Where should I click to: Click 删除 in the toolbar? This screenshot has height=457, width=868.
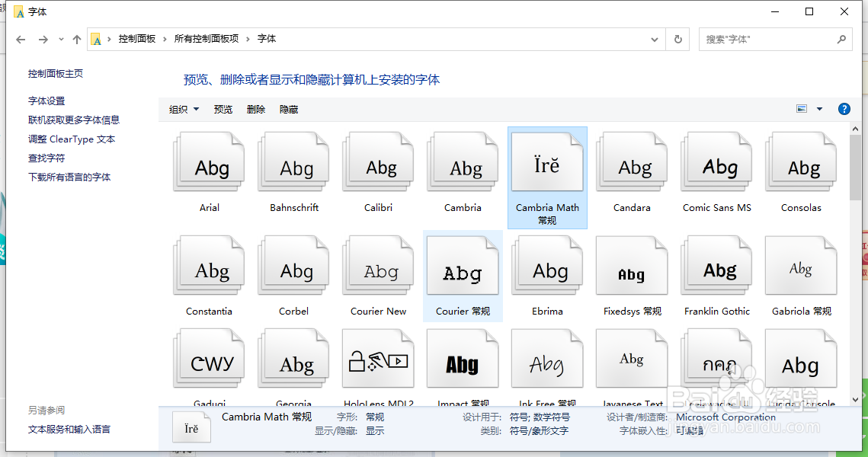256,110
